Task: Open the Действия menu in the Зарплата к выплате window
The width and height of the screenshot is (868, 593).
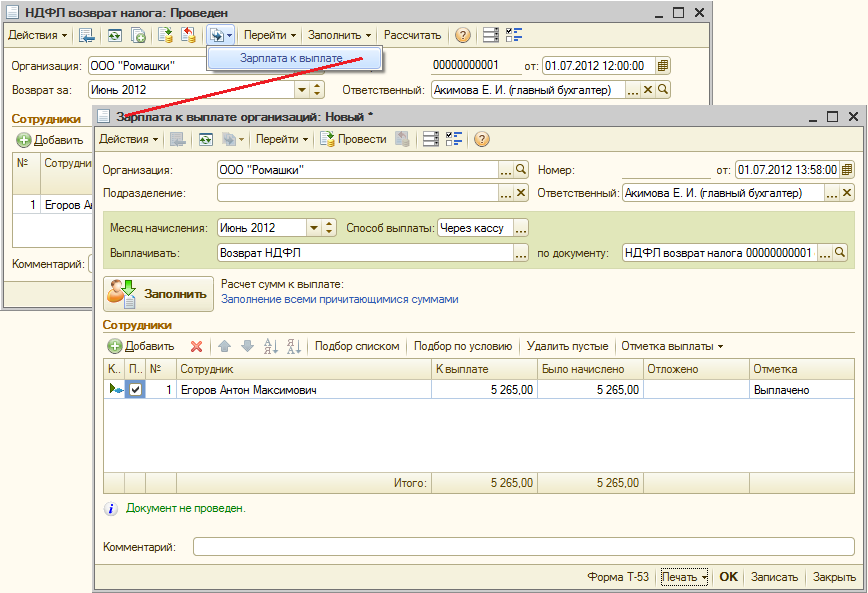Action: point(128,140)
